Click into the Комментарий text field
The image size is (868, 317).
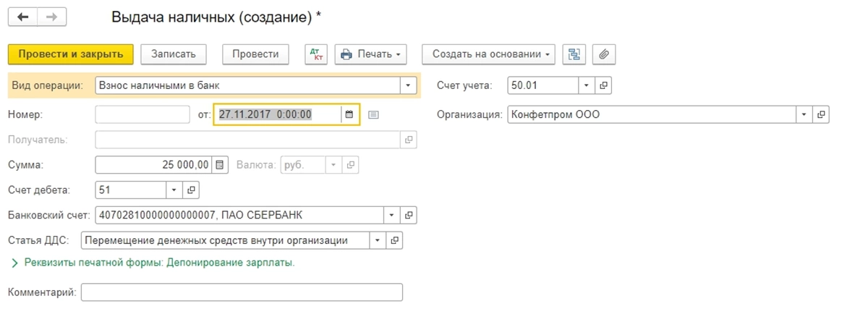[x=242, y=292]
